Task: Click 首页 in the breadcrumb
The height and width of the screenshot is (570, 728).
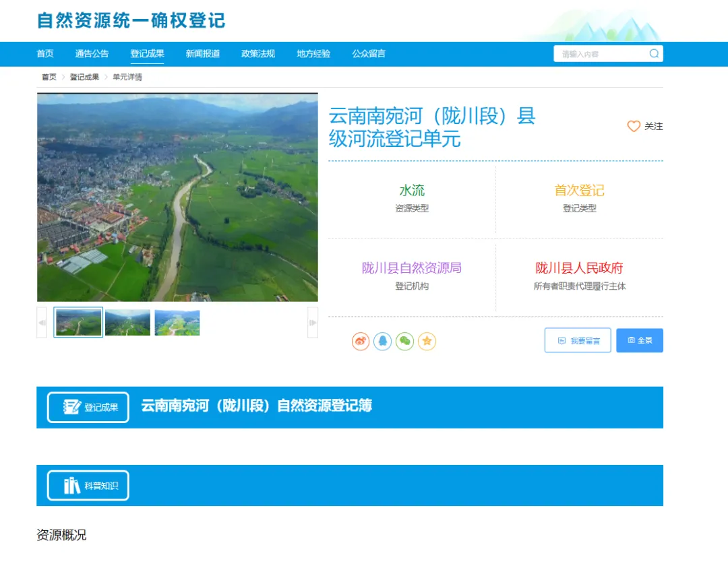Action: click(x=49, y=77)
